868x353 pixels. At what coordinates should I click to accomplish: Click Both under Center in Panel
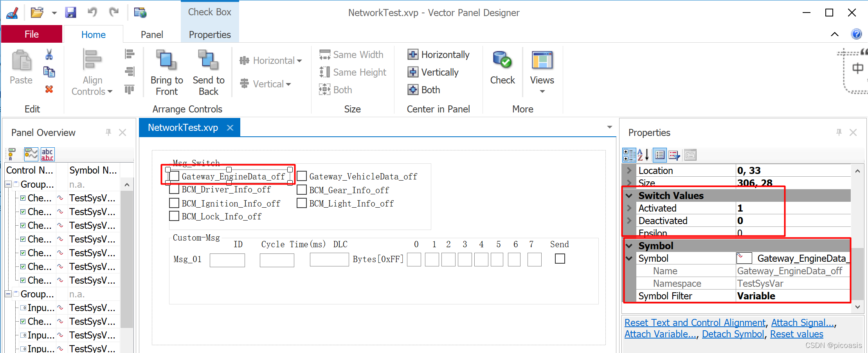pyautogui.click(x=424, y=90)
